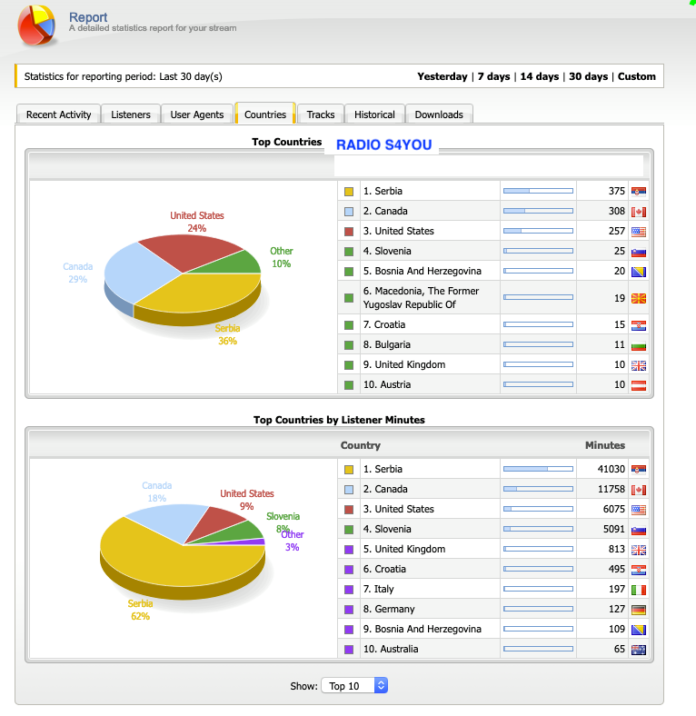
Task: Switch to the Recent Activity tab
Action: point(58,115)
